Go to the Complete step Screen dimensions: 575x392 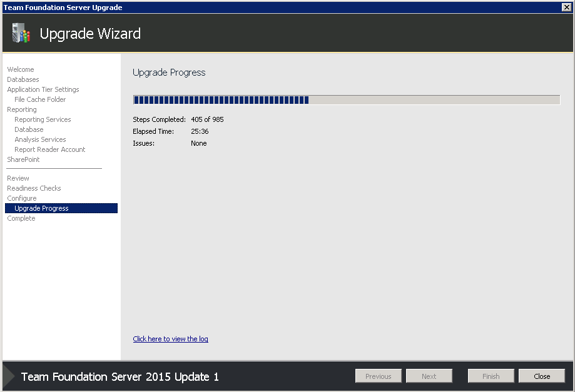click(x=21, y=218)
